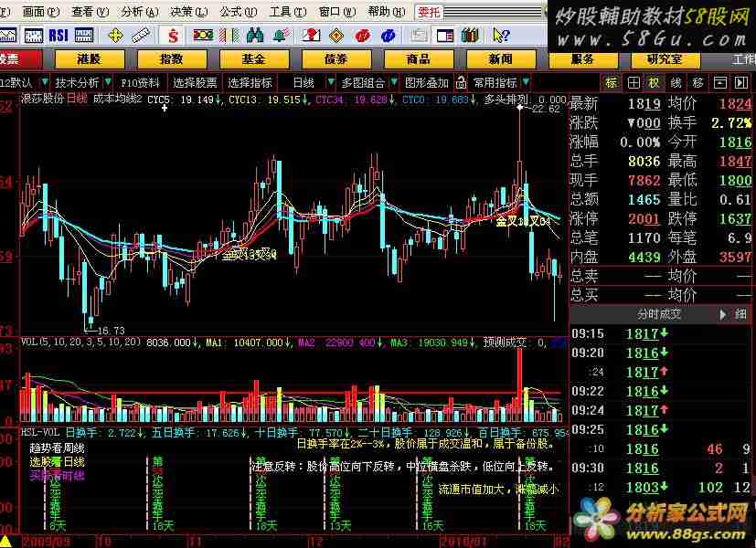
Task: Open the binoculars search icon
Action: (x=254, y=35)
